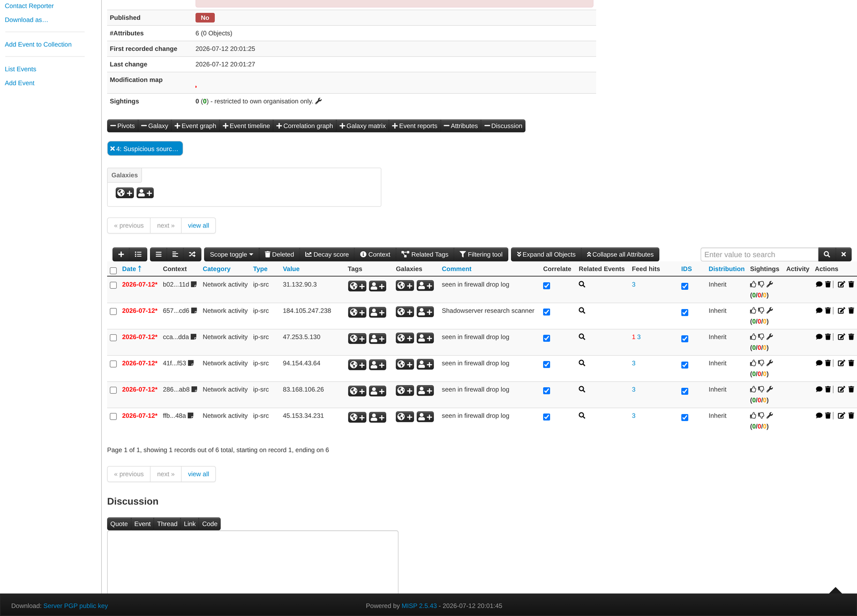Expand all Objects

(x=546, y=254)
